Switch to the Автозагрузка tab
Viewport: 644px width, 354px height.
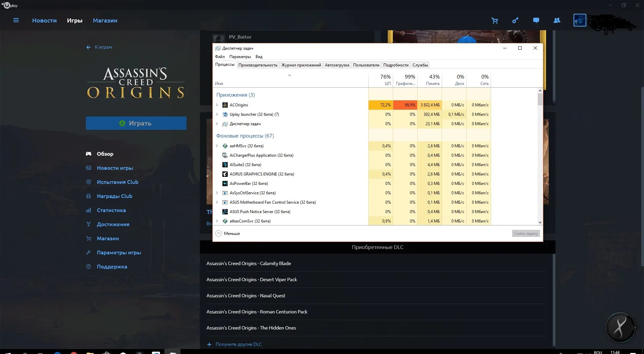pos(337,65)
